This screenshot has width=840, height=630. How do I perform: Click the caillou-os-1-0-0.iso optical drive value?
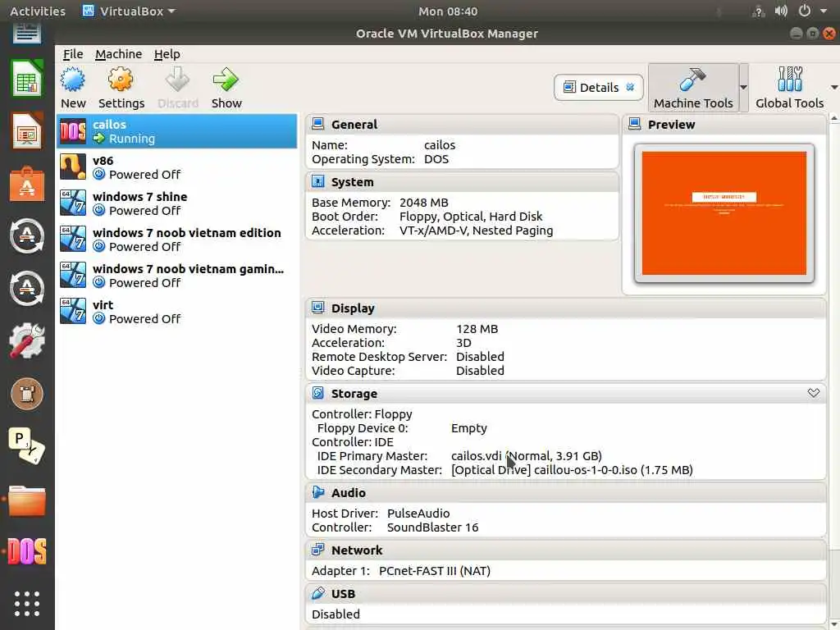click(572, 470)
